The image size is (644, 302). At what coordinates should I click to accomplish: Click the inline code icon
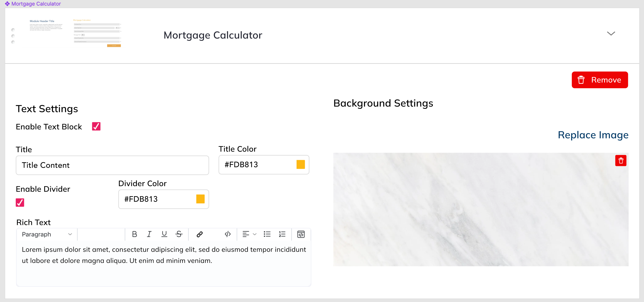pos(227,234)
